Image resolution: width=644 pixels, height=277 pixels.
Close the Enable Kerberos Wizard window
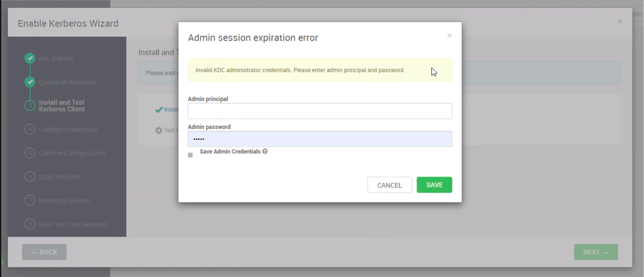pyautogui.click(x=620, y=21)
